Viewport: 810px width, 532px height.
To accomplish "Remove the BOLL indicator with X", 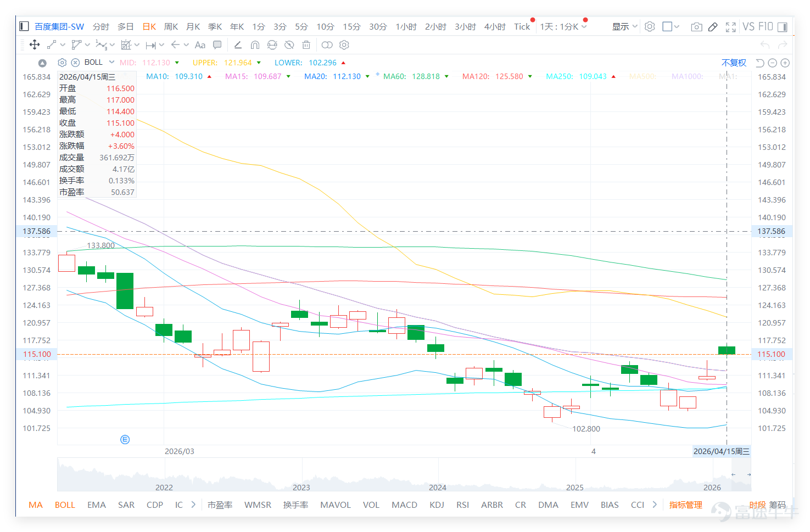I will (75, 63).
